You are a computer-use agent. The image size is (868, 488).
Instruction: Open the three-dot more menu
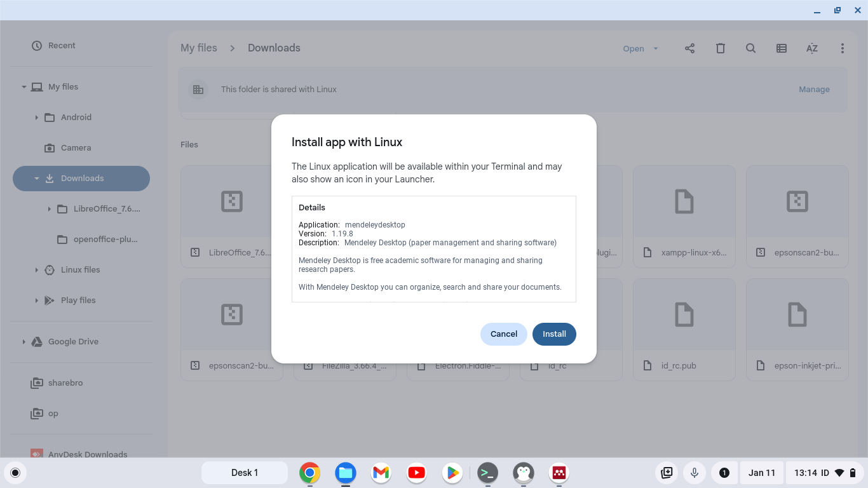(x=842, y=48)
